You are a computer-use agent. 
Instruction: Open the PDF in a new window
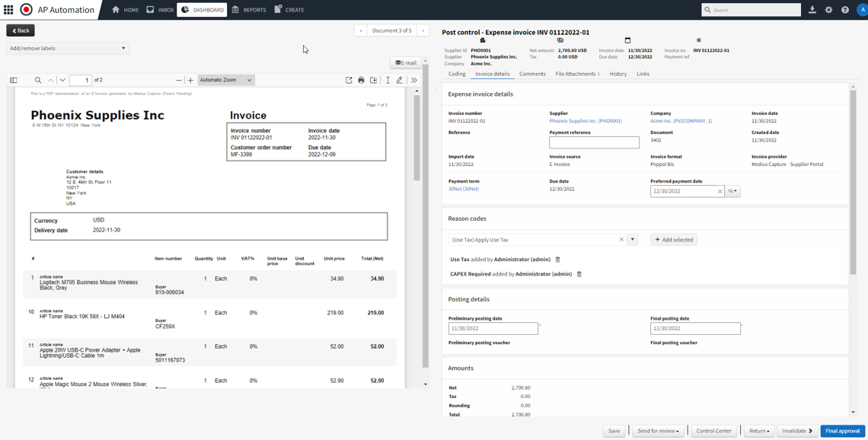click(x=349, y=80)
